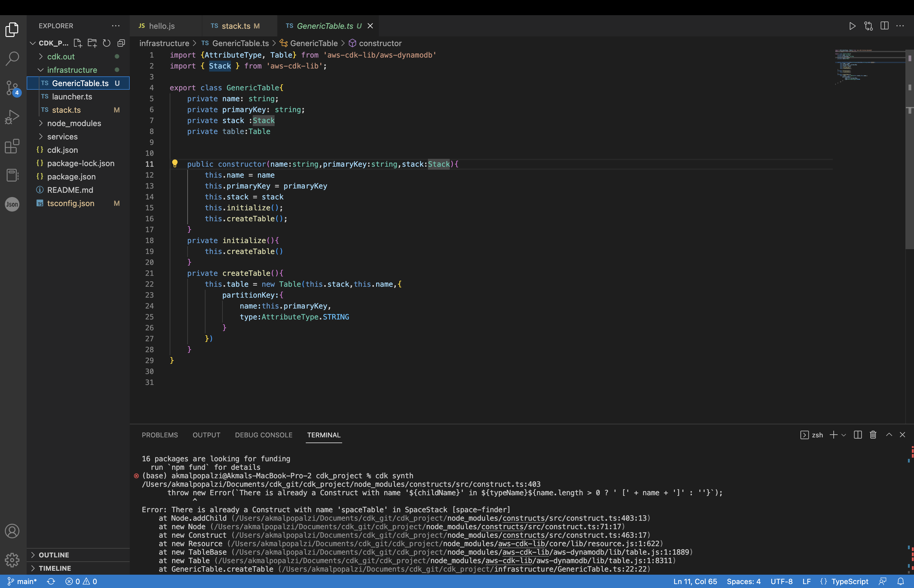Open the Search view in activity bar

click(x=12, y=58)
